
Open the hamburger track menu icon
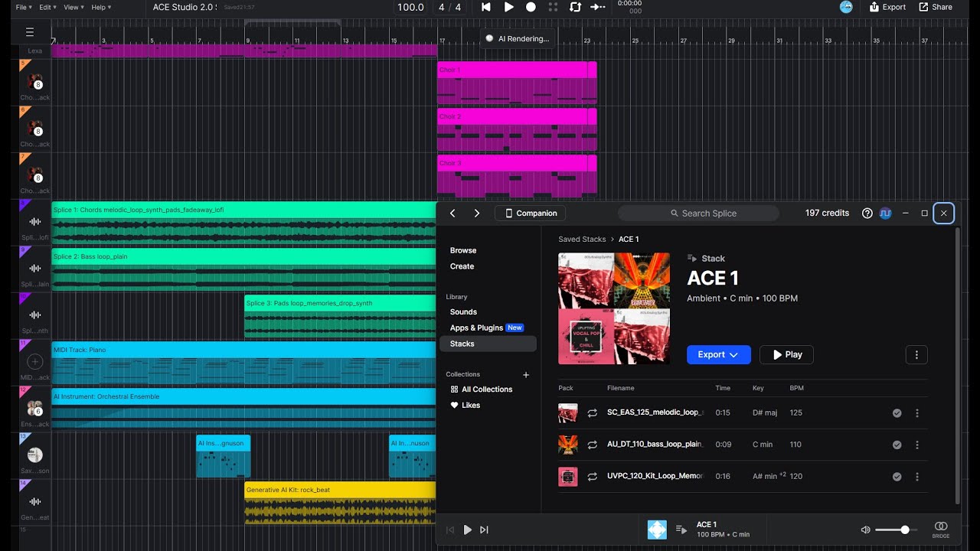[30, 32]
